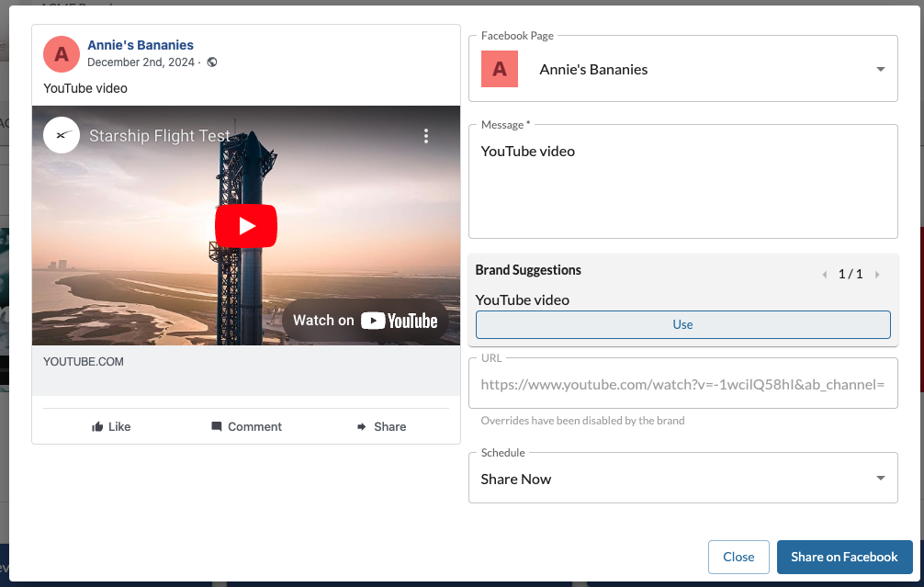Open the Schedule dropdown showing Share Now
Image resolution: width=924 pixels, height=587 pixels.
tap(683, 478)
